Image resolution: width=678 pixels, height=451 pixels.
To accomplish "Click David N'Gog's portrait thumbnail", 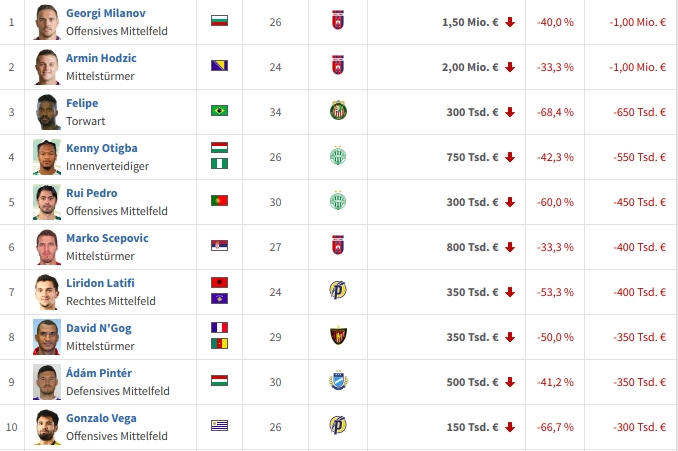I will 46,336.
